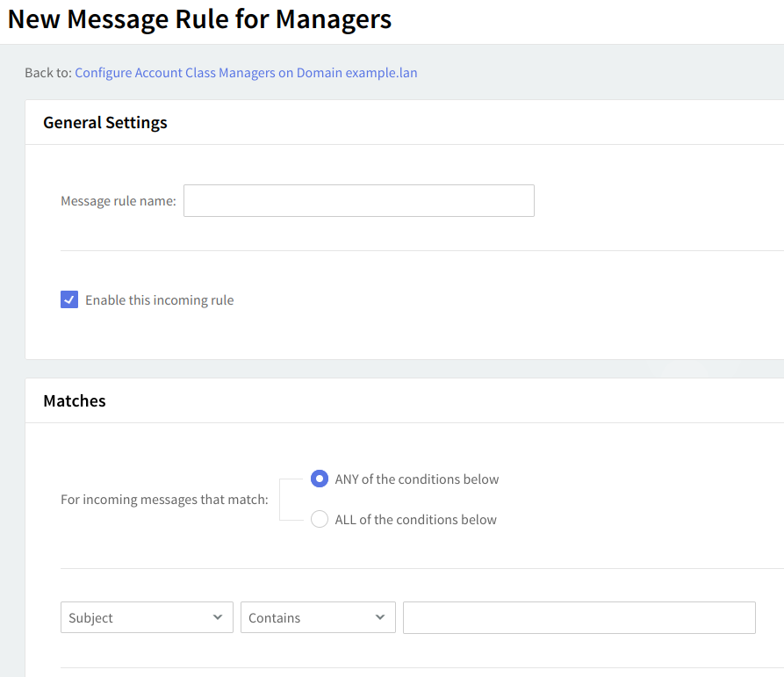Viewport: 784px width, 677px height.
Task: Click the 'Message rule name:' label text
Action: tap(118, 201)
